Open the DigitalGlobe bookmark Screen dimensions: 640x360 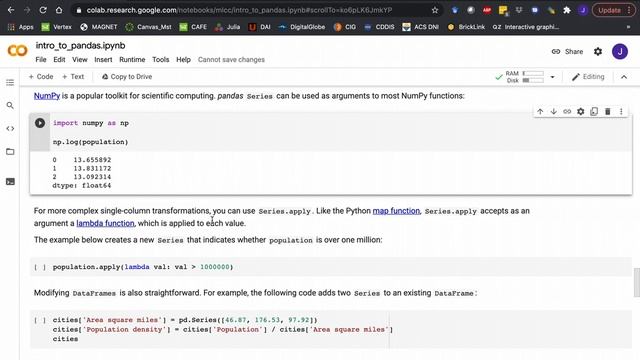[x=301, y=27]
